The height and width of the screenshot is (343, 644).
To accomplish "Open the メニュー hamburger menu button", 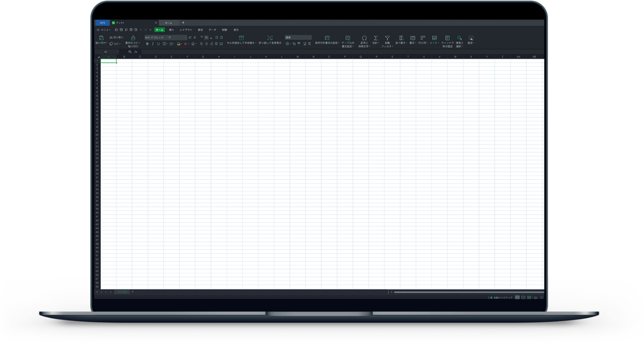I will (103, 30).
